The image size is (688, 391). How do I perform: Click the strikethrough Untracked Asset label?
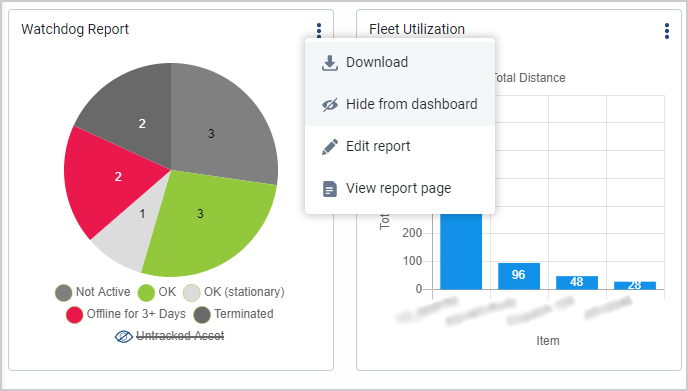click(180, 336)
